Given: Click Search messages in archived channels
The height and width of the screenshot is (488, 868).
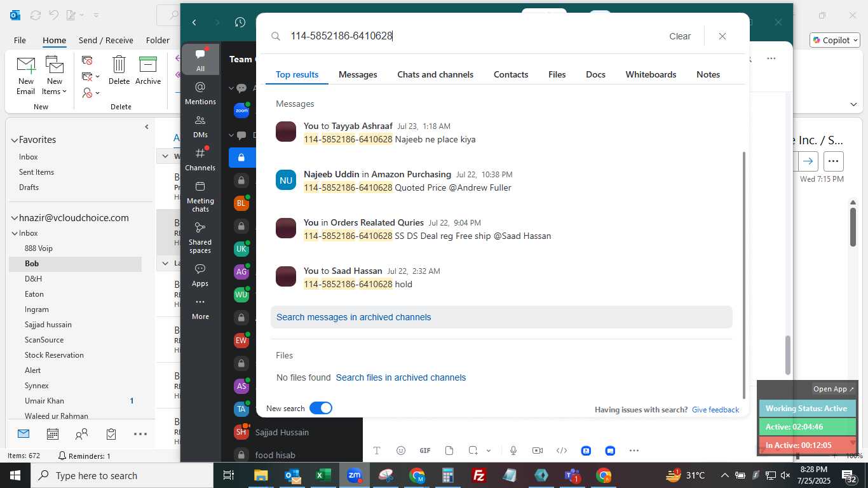Looking at the screenshot, I should [354, 317].
